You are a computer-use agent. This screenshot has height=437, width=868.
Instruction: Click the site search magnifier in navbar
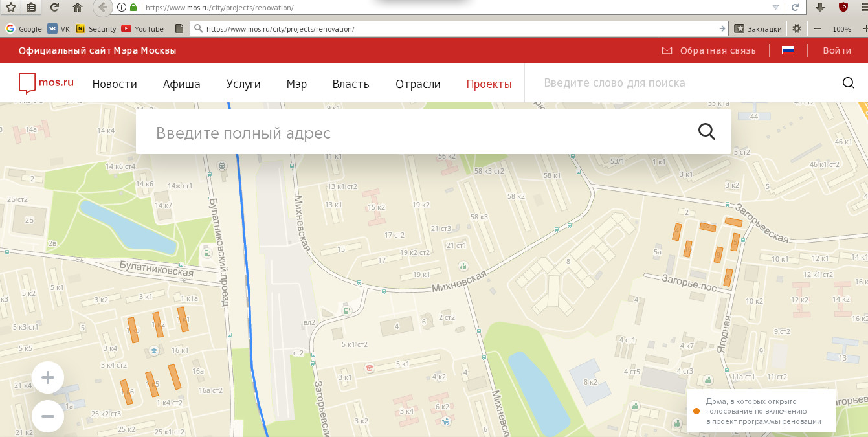pos(848,83)
